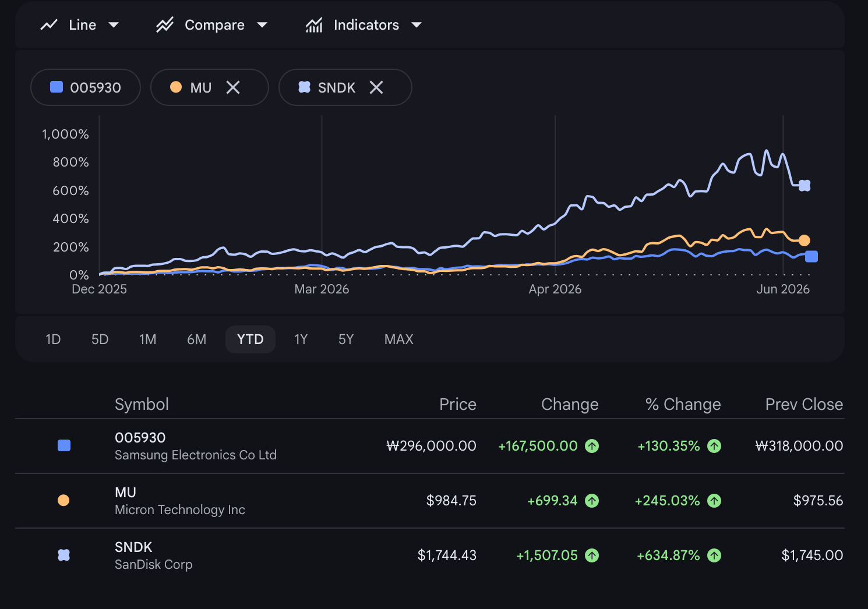Click the green up arrow beside +245.03%
The width and height of the screenshot is (868, 609).
tap(714, 501)
